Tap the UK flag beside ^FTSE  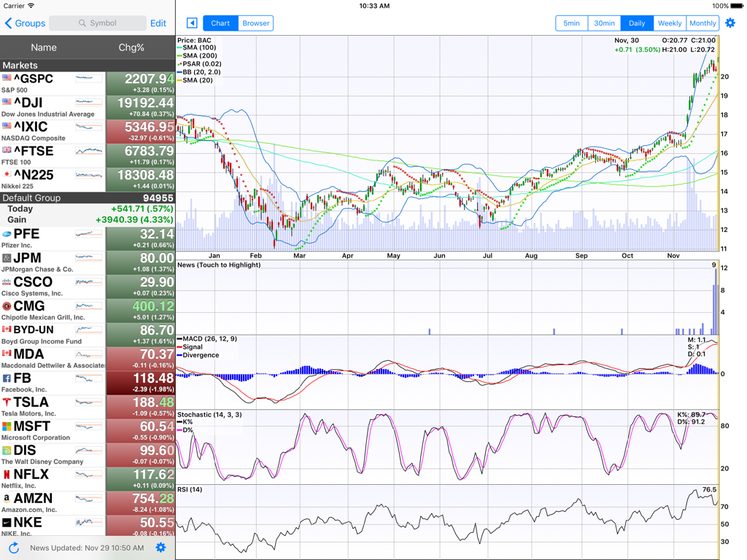click(x=8, y=150)
